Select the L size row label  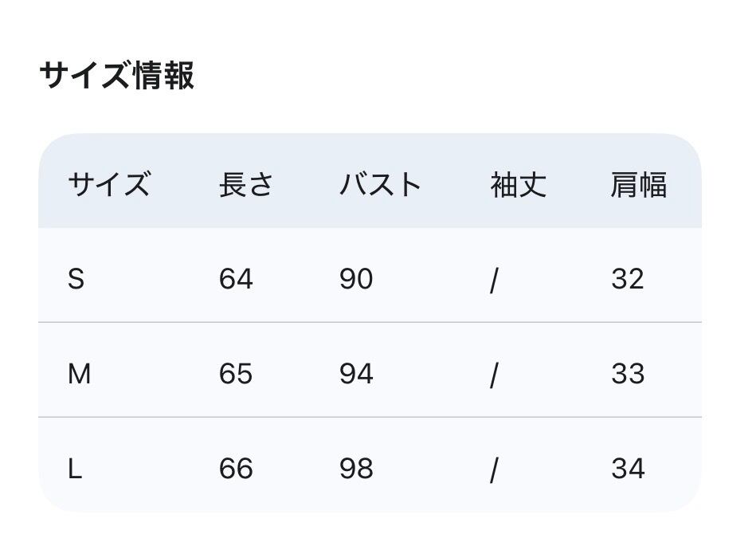(75, 469)
